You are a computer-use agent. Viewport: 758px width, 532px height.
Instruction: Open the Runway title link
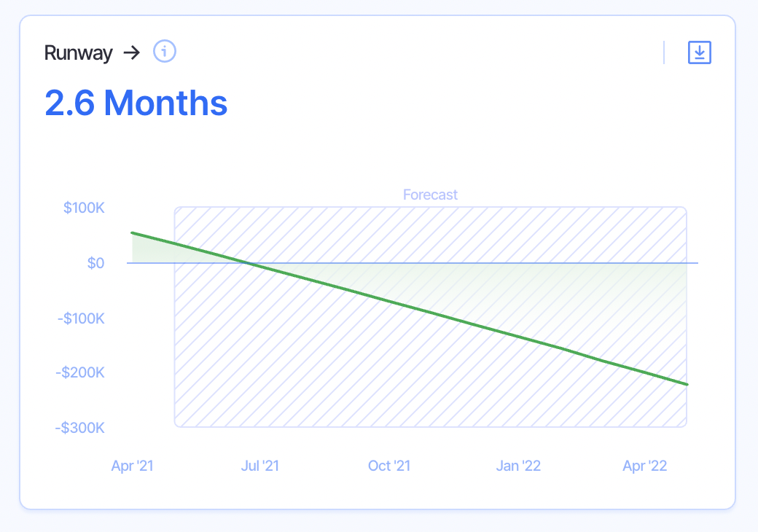[79, 52]
